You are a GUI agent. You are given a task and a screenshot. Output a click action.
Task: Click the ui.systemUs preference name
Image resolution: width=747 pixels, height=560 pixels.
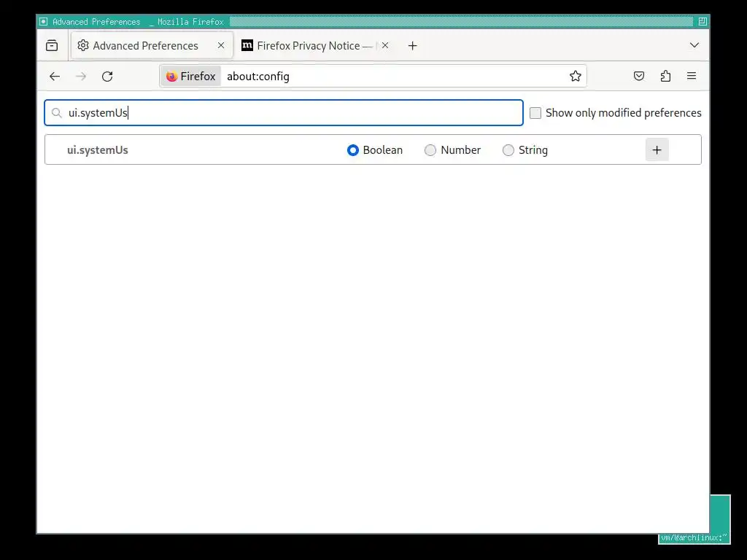point(98,150)
